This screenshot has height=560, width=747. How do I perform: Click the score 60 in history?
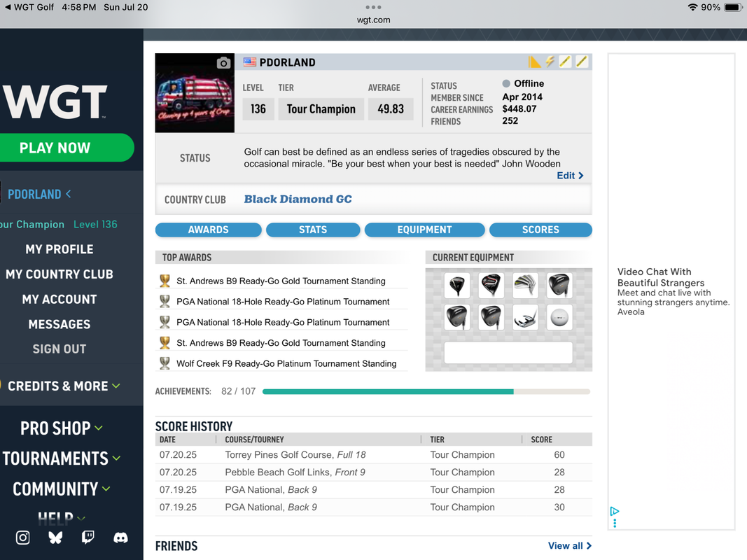click(559, 455)
